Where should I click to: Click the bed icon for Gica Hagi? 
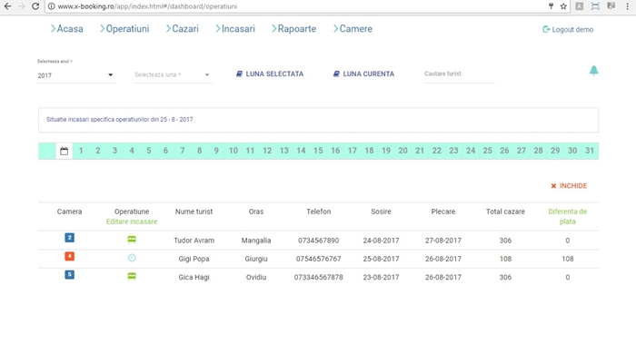(x=132, y=276)
